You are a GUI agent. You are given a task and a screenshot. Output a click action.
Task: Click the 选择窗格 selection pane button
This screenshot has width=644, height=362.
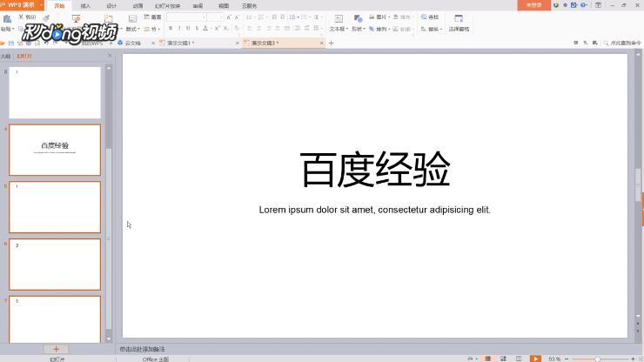tap(459, 23)
